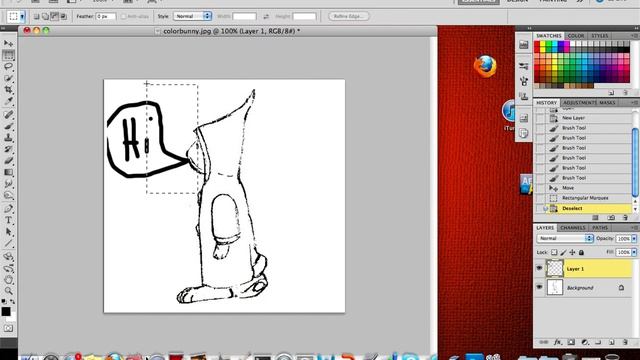
Task: Add layer mask from Layers panel bottom
Action: pyautogui.click(x=571, y=342)
